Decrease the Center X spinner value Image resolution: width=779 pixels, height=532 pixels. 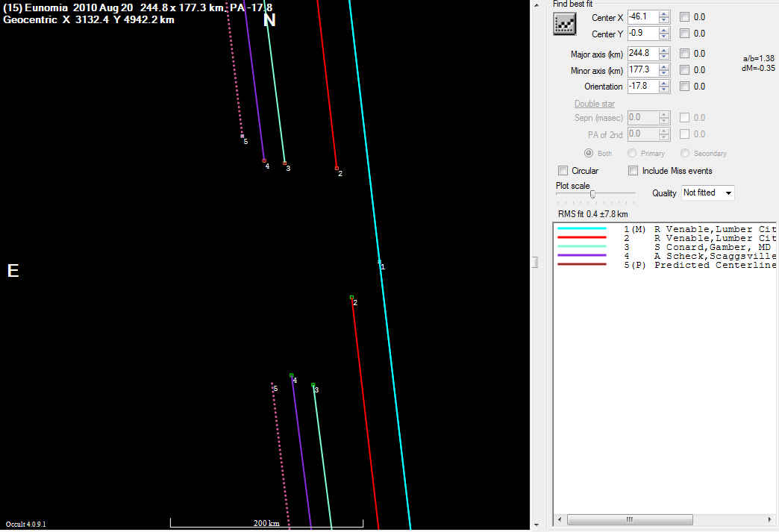pyautogui.click(x=664, y=21)
